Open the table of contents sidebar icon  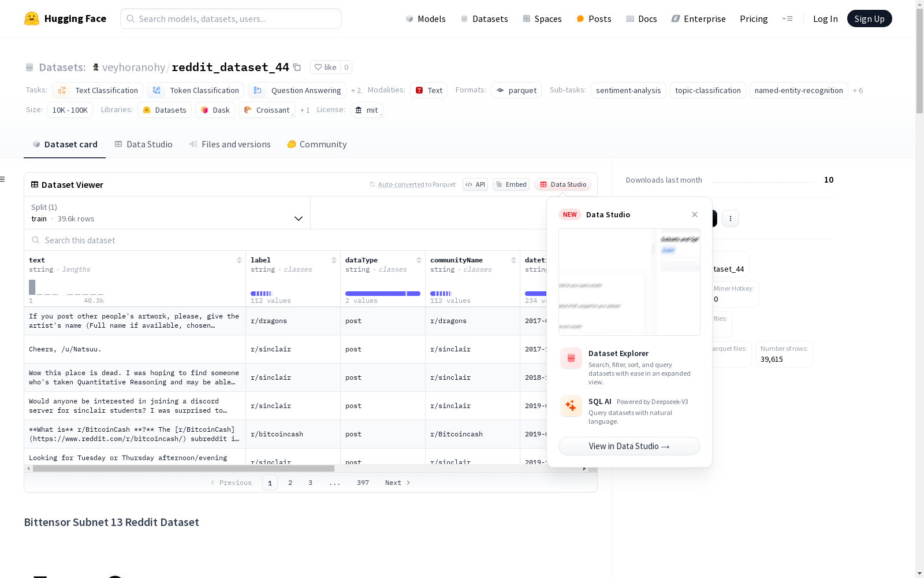click(3, 179)
